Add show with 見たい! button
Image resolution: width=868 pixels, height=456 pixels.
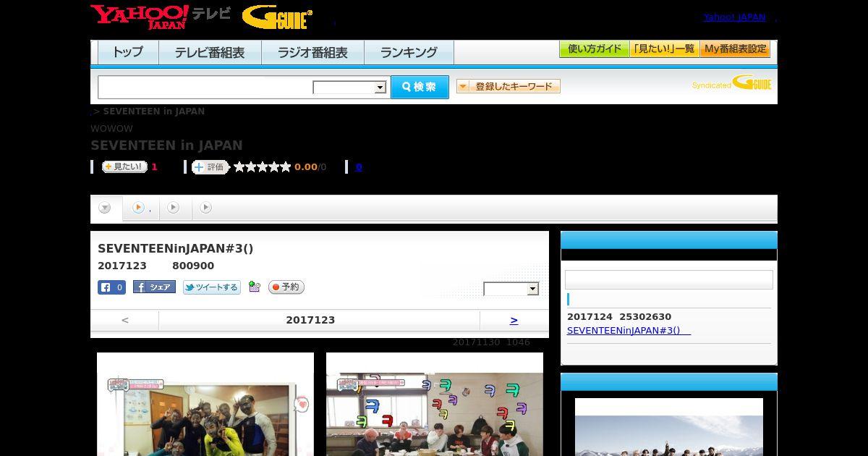click(x=124, y=166)
